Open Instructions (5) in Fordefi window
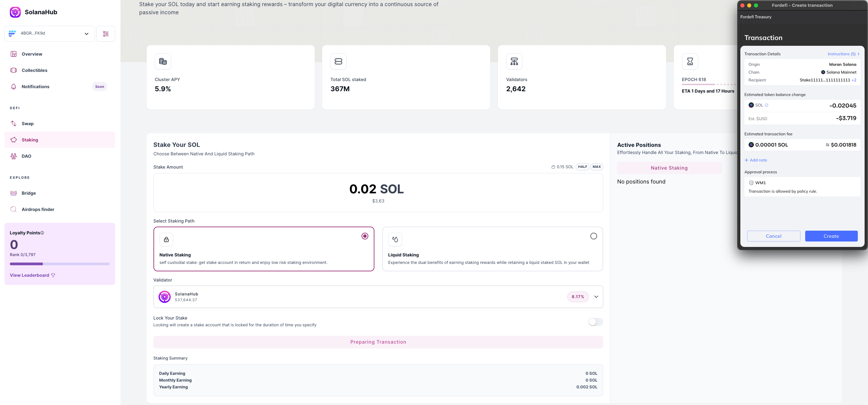The width and height of the screenshot is (868, 405). point(843,54)
